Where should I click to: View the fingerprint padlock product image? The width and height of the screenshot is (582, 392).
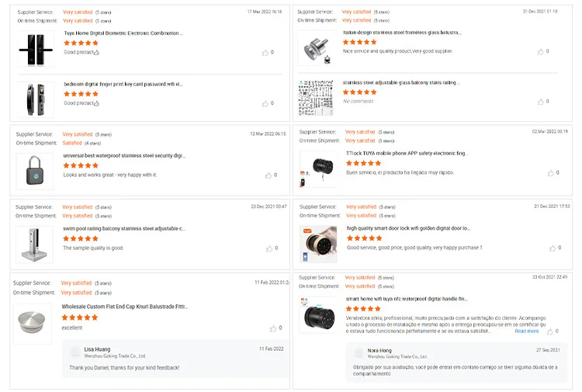click(35, 170)
